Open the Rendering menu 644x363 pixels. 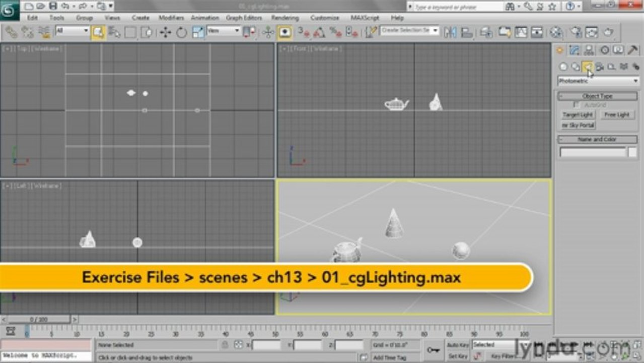coord(285,18)
